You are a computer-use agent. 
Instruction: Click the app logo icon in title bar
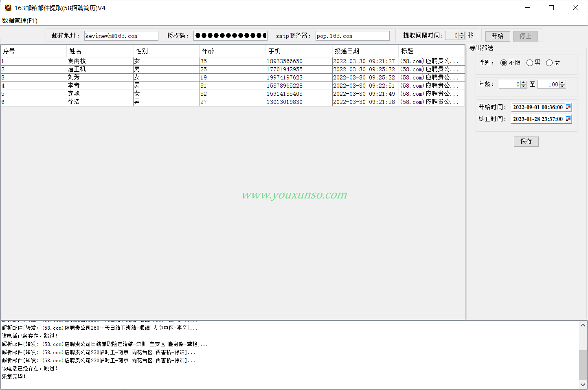pyautogui.click(x=8, y=8)
